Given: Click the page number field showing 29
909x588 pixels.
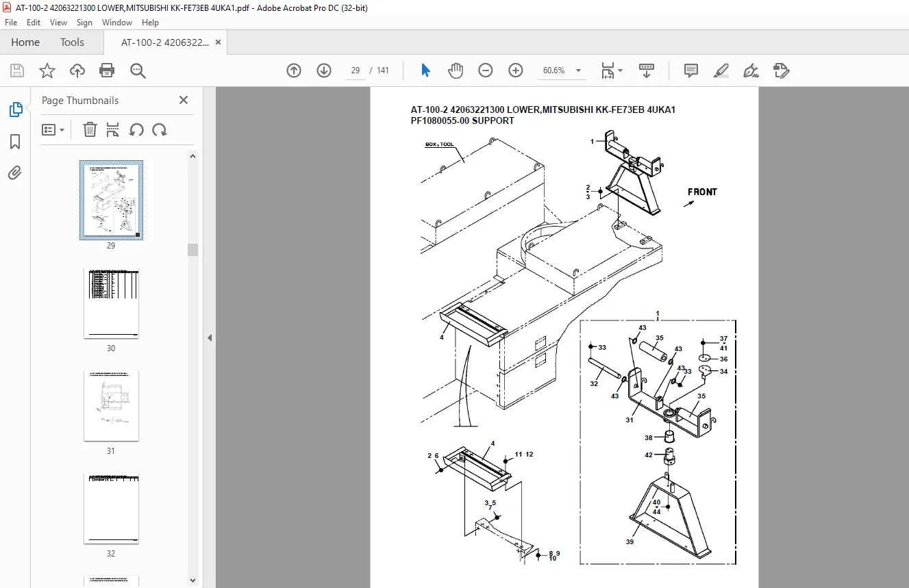Looking at the screenshot, I should tap(356, 71).
